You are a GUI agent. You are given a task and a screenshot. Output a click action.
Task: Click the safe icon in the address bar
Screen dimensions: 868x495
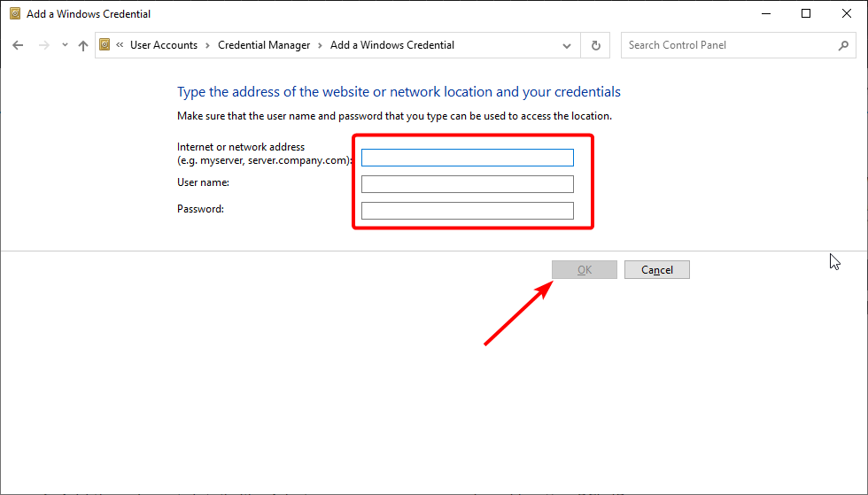pyautogui.click(x=105, y=45)
